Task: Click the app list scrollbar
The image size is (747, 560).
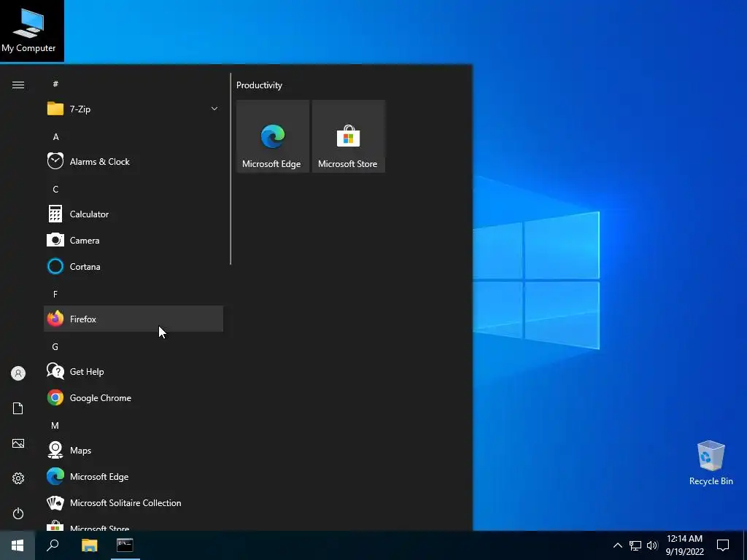Action: (x=231, y=168)
